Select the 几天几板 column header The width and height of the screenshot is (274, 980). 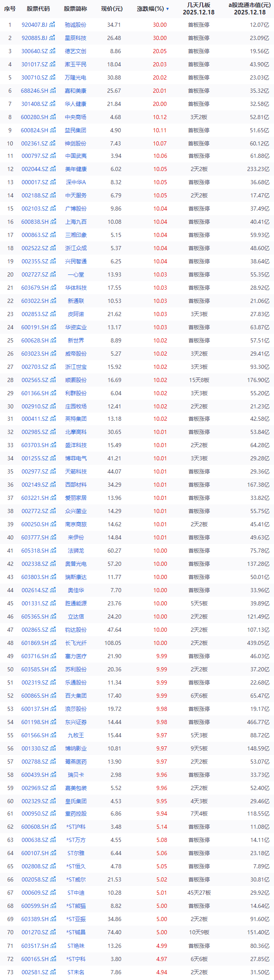click(198, 8)
